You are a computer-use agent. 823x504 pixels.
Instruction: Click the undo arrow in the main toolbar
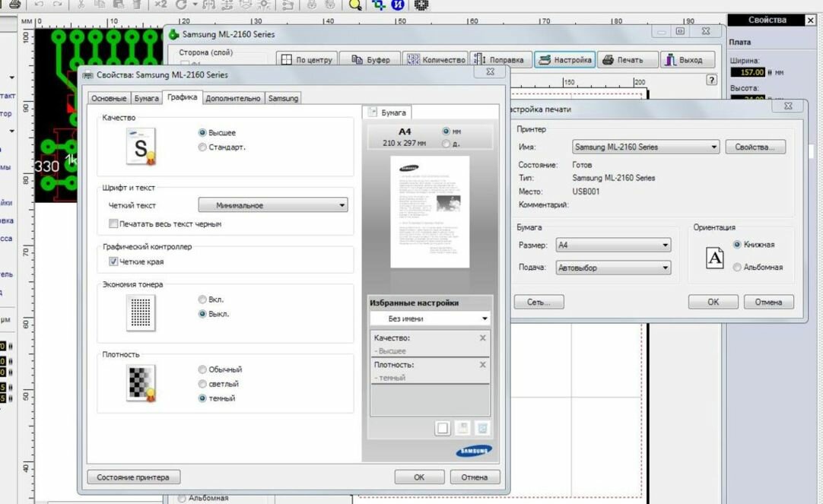39,5
